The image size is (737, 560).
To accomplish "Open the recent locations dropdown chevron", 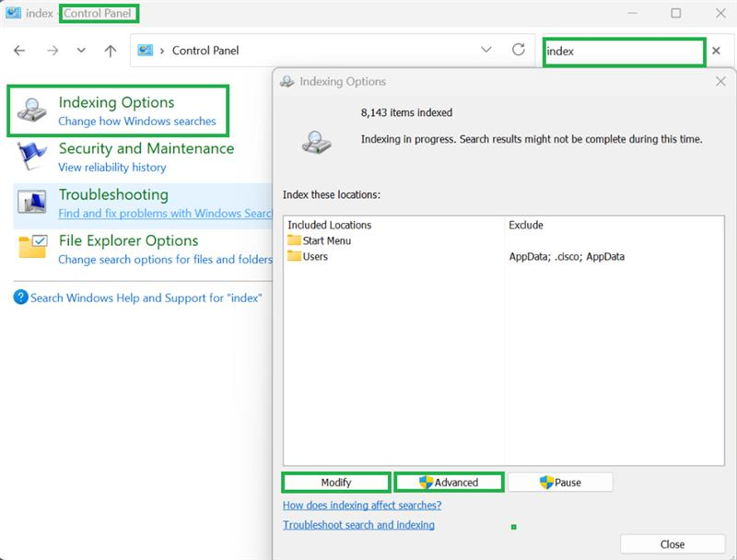I will pyautogui.click(x=80, y=52).
